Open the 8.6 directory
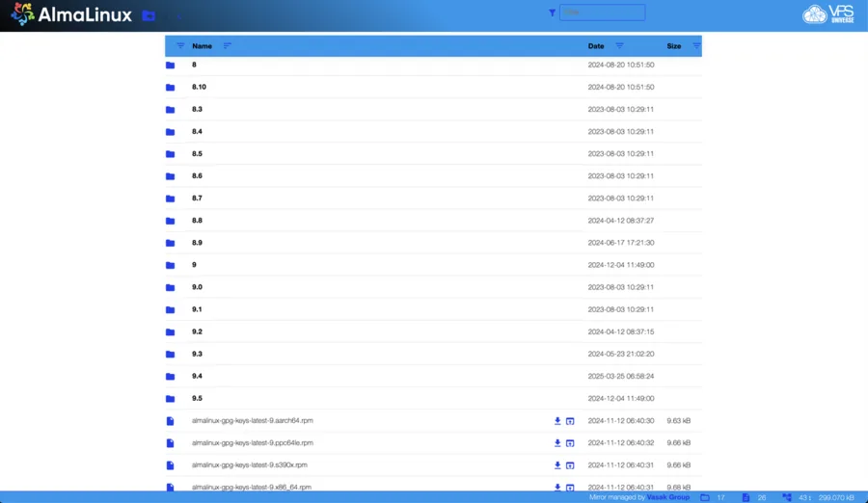868x503 pixels. [197, 175]
